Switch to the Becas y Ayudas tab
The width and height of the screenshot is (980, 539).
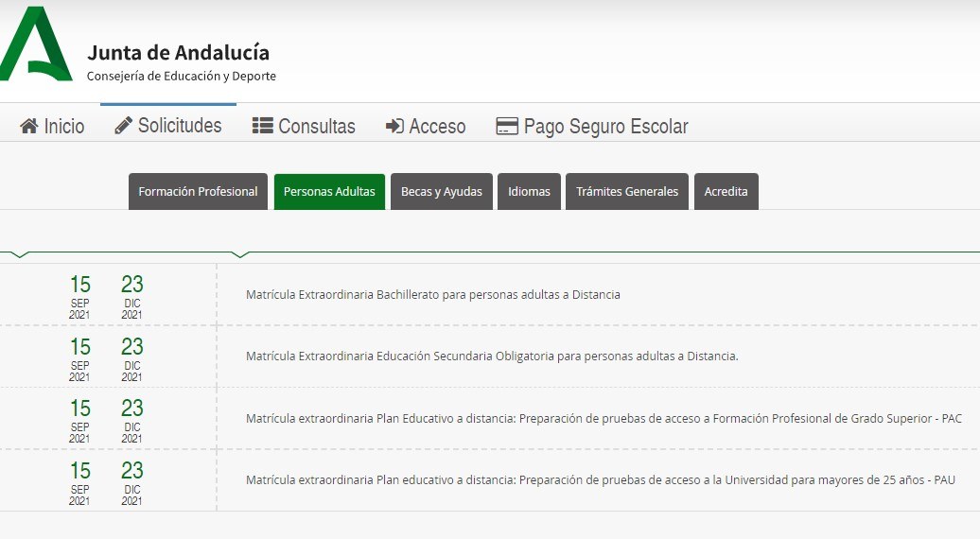(x=441, y=191)
